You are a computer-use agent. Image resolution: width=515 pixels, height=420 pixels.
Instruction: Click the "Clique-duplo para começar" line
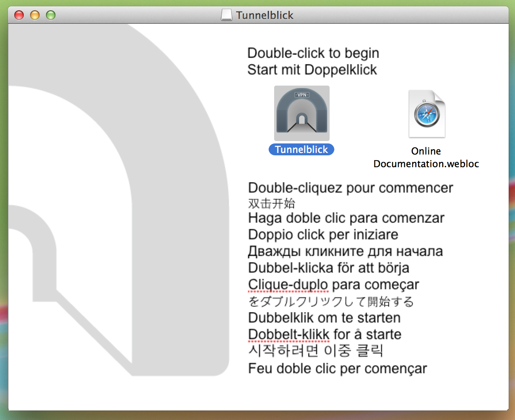[x=334, y=284]
